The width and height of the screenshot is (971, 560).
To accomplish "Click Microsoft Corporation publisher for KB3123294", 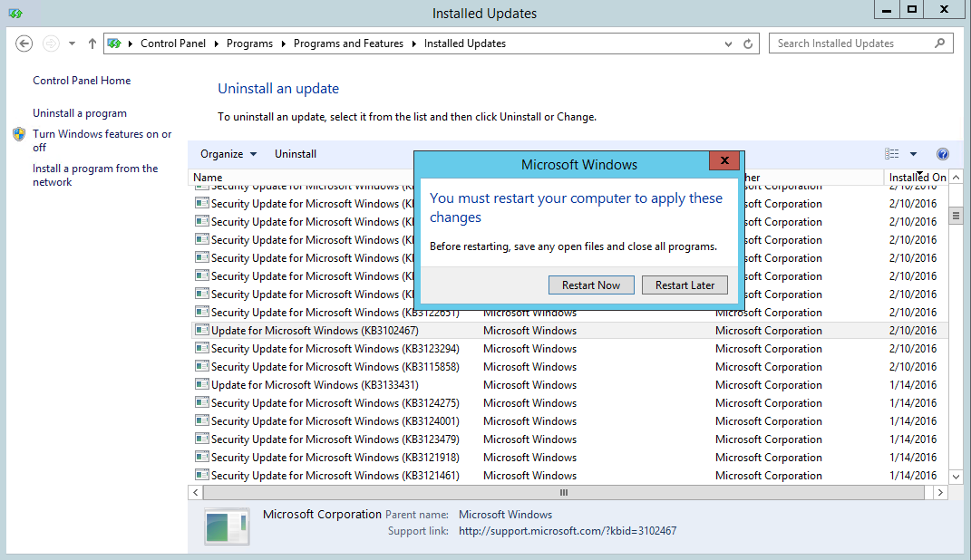I will click(x=769, y=348).
